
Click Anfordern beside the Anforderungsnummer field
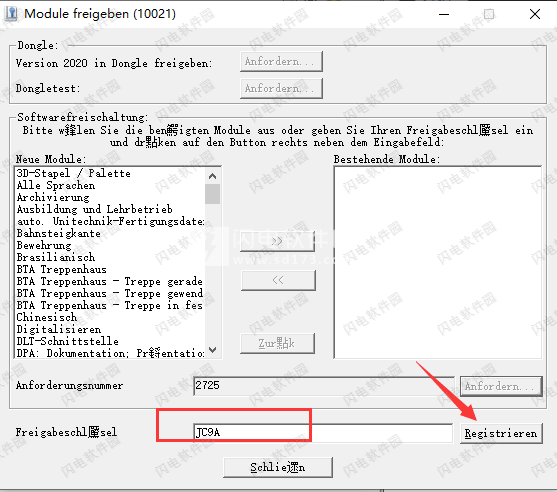[501, 386]
